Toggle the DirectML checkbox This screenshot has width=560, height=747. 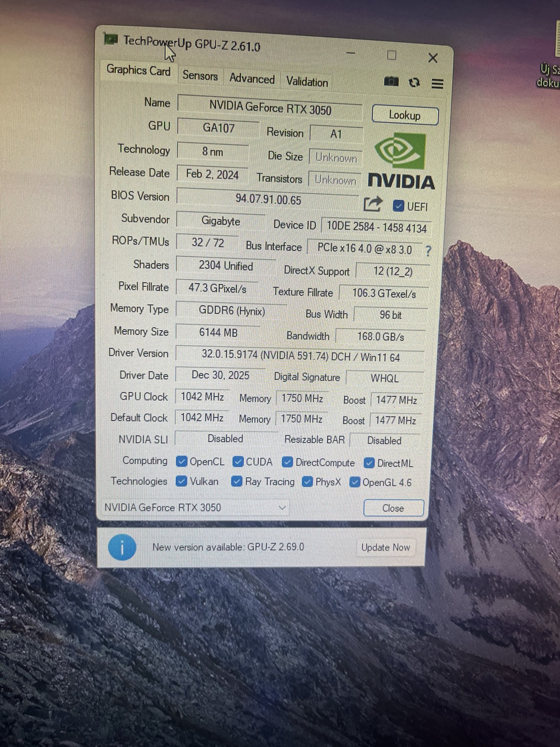click(369, 463)
